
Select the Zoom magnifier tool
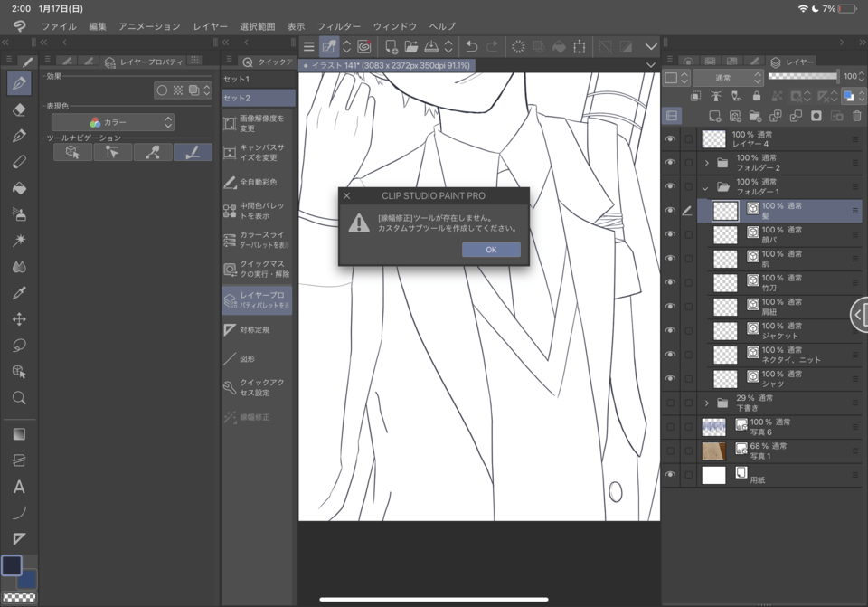(x=19, y=396)
